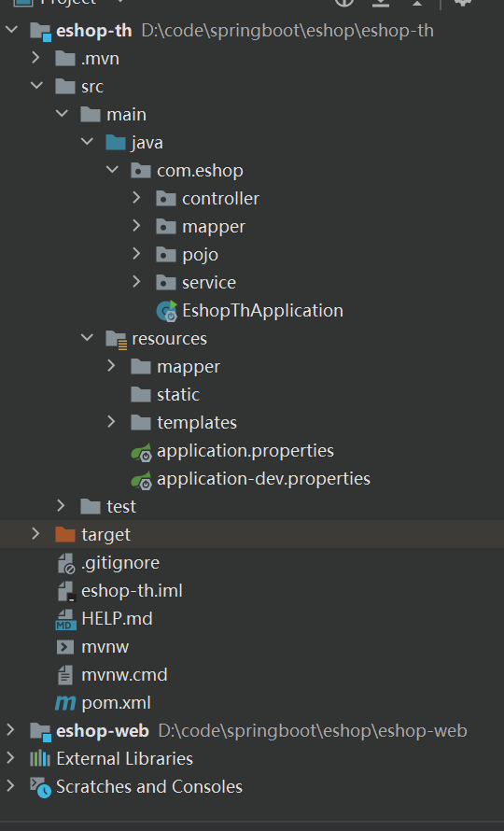
Task: Select the eshop-th.iml file name
Action: pyautogui.click(x=132, y=591)
